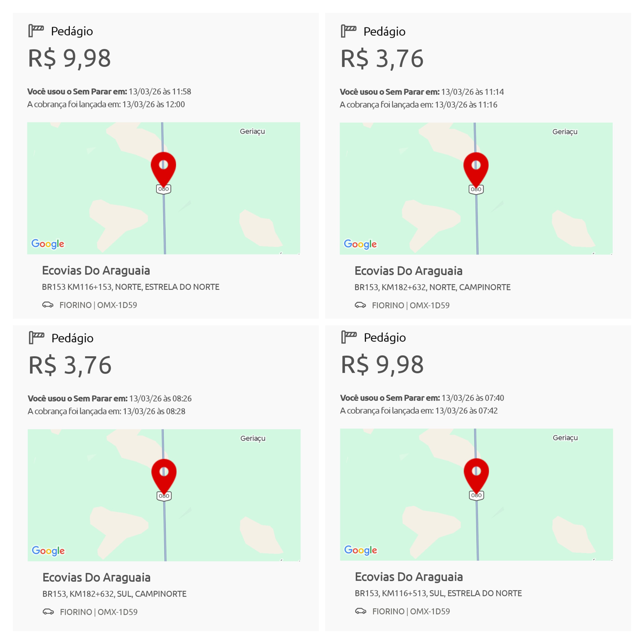644x644 pixels.
Task: Open the Google logo link on the 07:40 map
Action: click(361, 550)
